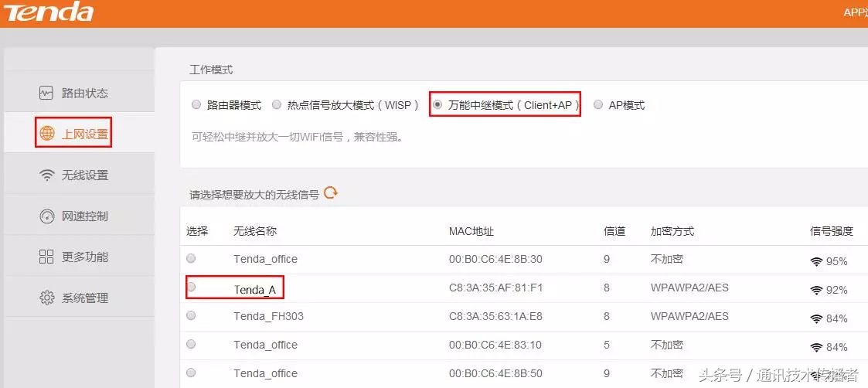
Task: Click the 上网设置 globe icon
Action: 47,134
